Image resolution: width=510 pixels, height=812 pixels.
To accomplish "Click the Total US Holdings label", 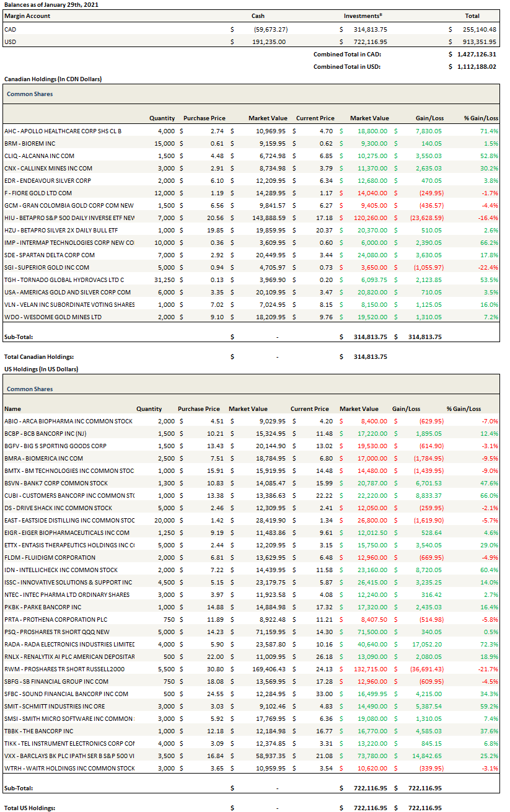I will point(30,808).
